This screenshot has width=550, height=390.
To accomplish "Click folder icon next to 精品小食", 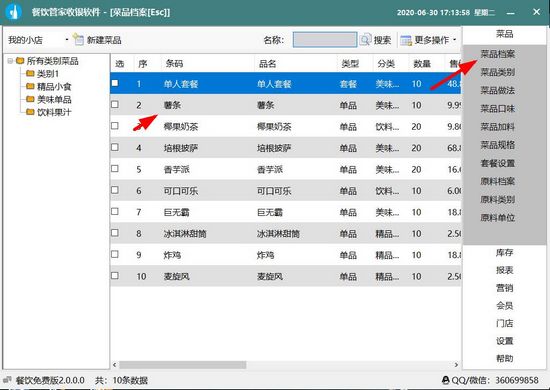I will (x=31, y=86).
